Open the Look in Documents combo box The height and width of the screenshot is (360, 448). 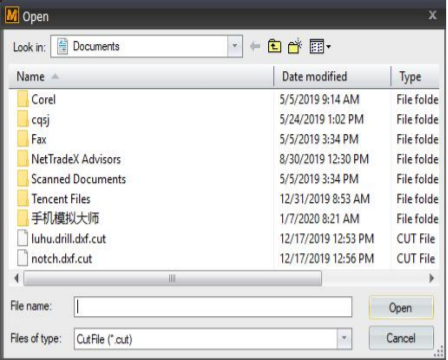point(146,46)
